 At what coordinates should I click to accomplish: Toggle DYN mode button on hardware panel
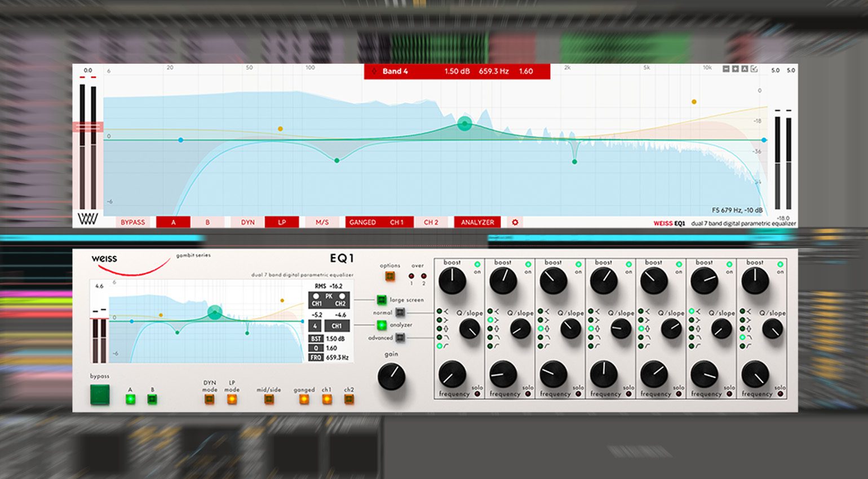click(x=210, y=400)
